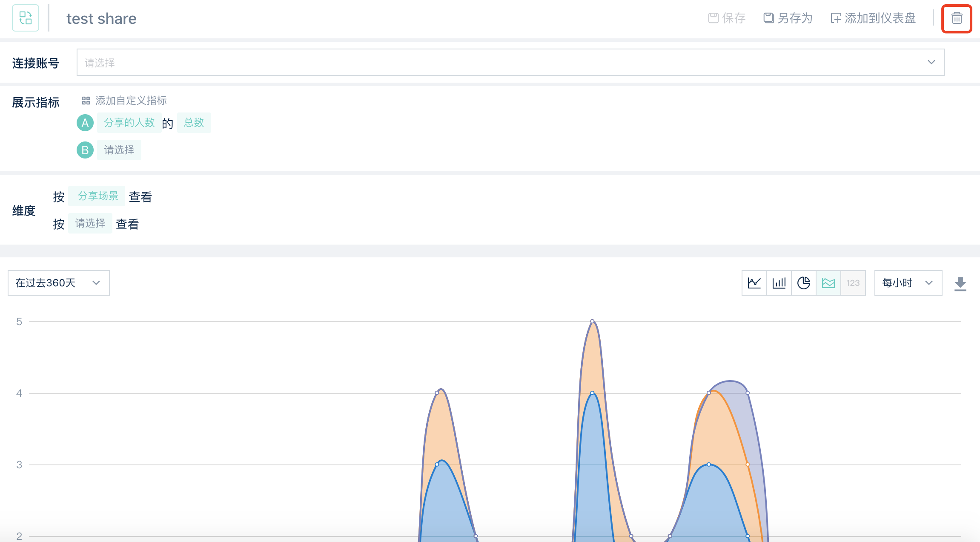Click 另存为 to save as
The width and height of the screenshot is (980, 542).
click(788, 18)
